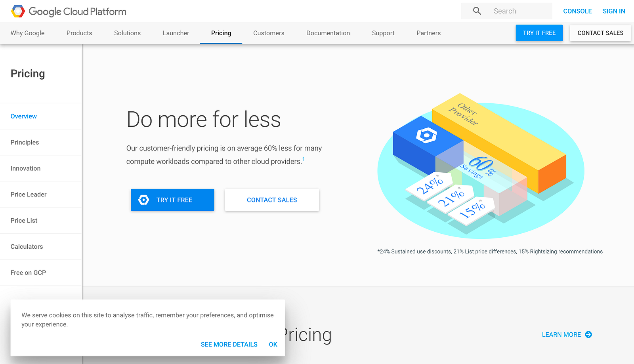
Task: Click the 60% savings pricing illustration
Action: [x=481, y=166]
